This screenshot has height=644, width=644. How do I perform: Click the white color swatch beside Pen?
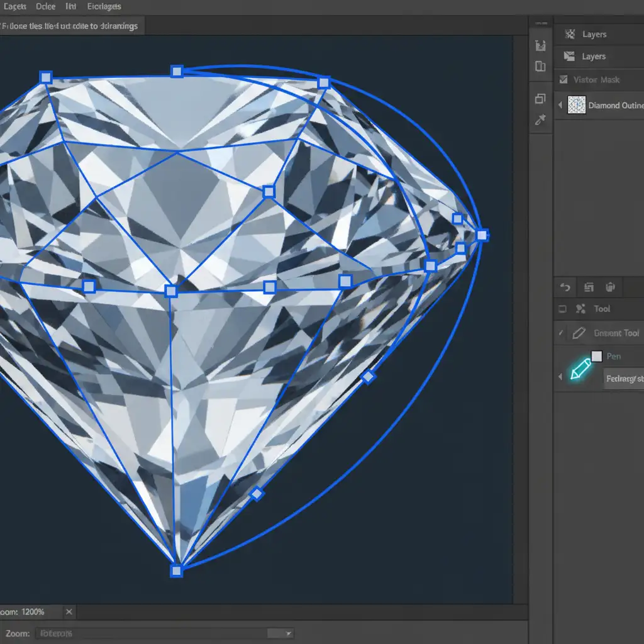(597, 357)
